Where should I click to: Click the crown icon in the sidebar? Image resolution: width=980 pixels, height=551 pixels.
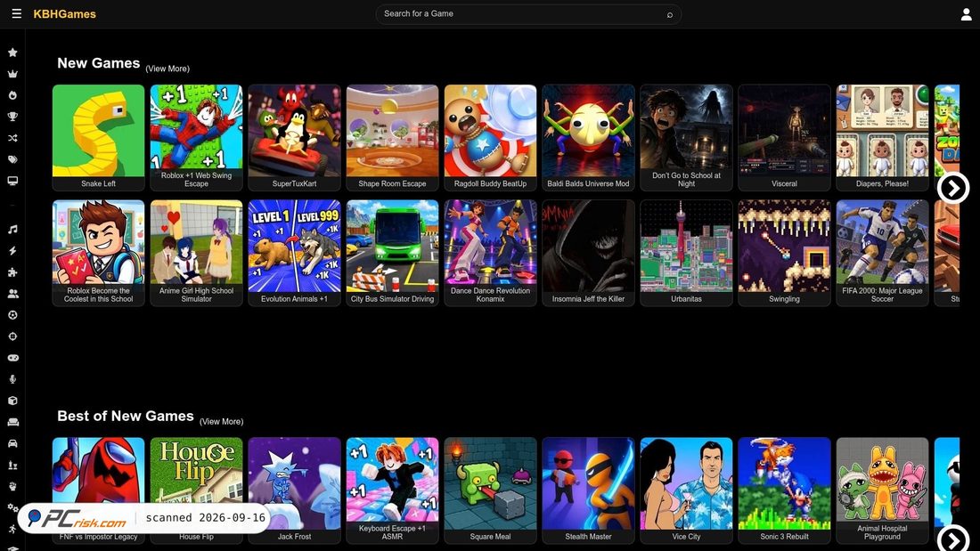pyautogui.click(x=12, y=74)
